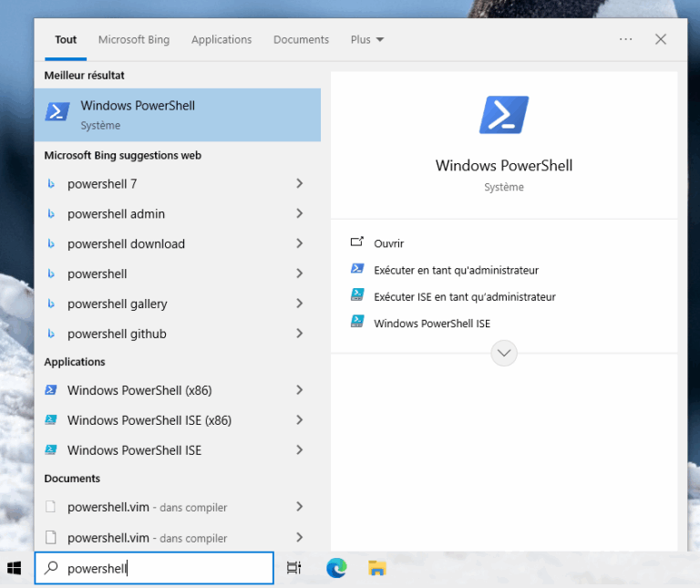The width and height of the screenshot is (700, 588).
Task: Click the large Windows PowerShell icon in preview pane
Action: [504, 115]
